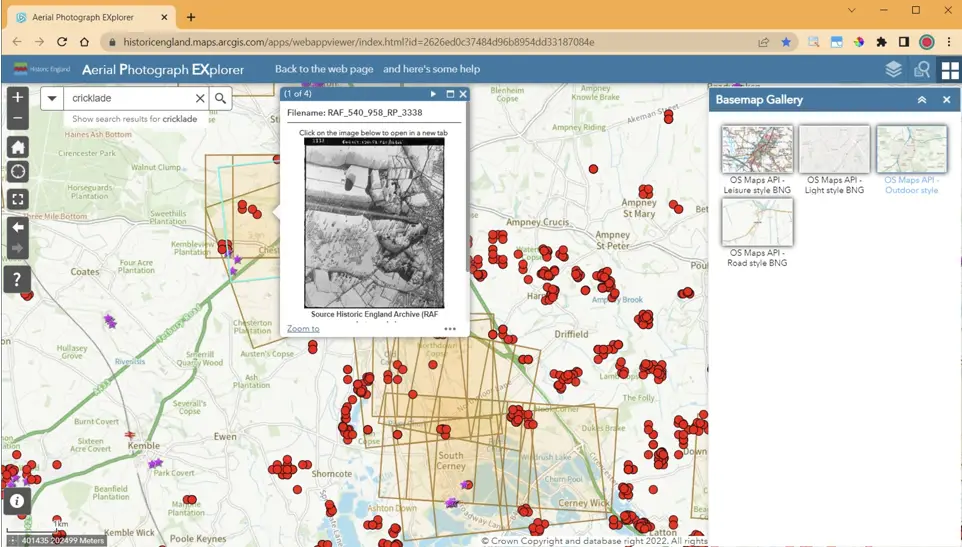This screenshot has height=547, width=962.
Task: Open browser three-dot menu
Action: pyautogui.click(x=949, y=42)
